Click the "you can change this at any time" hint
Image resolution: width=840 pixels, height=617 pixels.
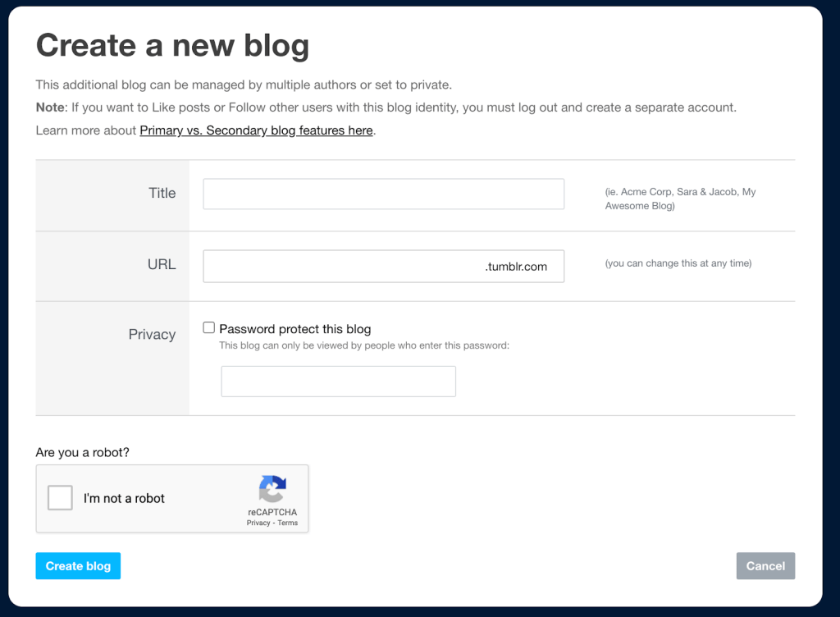678,263
